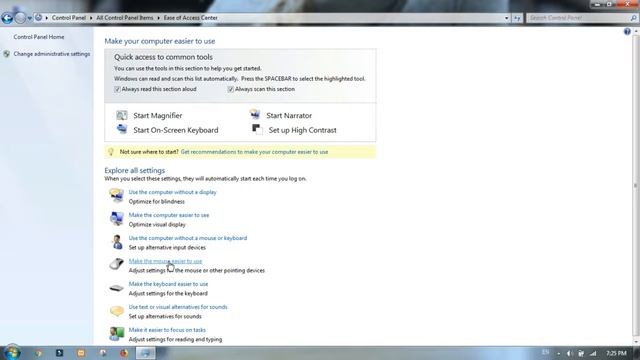Open the address bar history dropdown
The image size is (640, 360).
[x=507, y=18]
